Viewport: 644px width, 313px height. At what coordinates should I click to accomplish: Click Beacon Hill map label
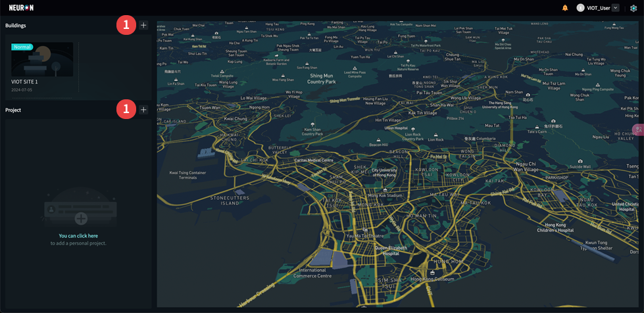(378, 145)
